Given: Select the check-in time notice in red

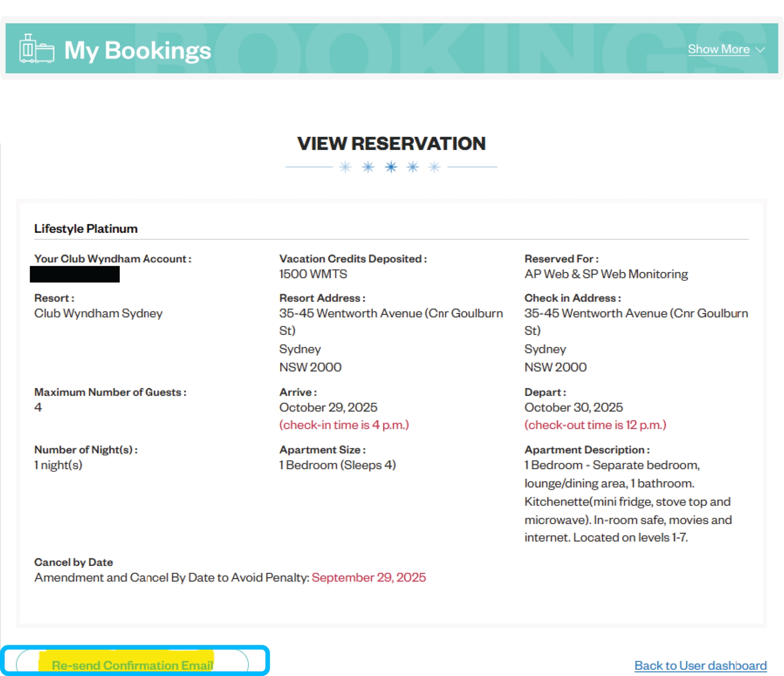Looking at the screenshot, I should click(x=344, y=424).
